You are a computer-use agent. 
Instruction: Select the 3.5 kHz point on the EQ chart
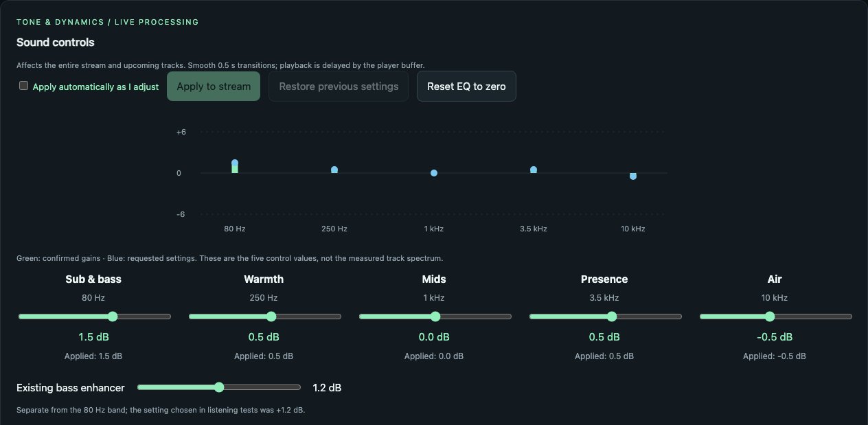(x=534, y=170)
